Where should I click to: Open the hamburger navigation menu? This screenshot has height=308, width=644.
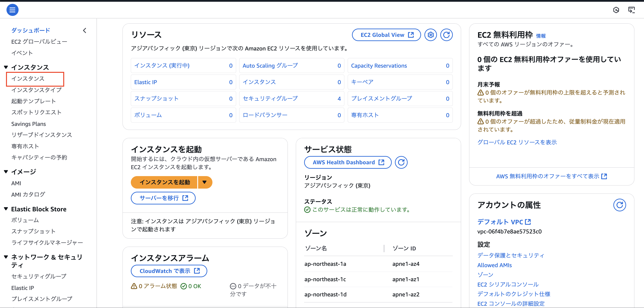(x=12, y=10)
